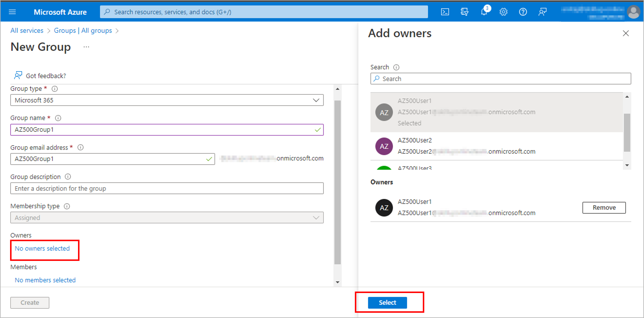Open portal settings gear

click(503, 12)
